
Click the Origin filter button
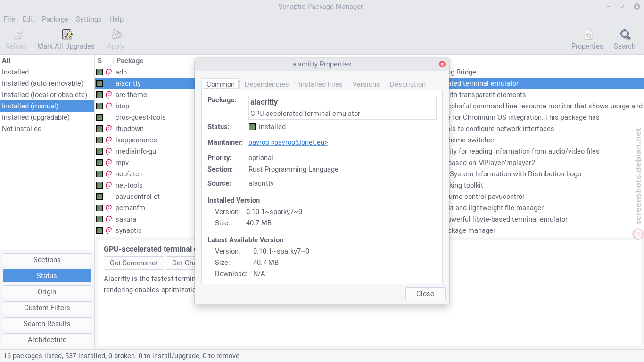point(47,292)
